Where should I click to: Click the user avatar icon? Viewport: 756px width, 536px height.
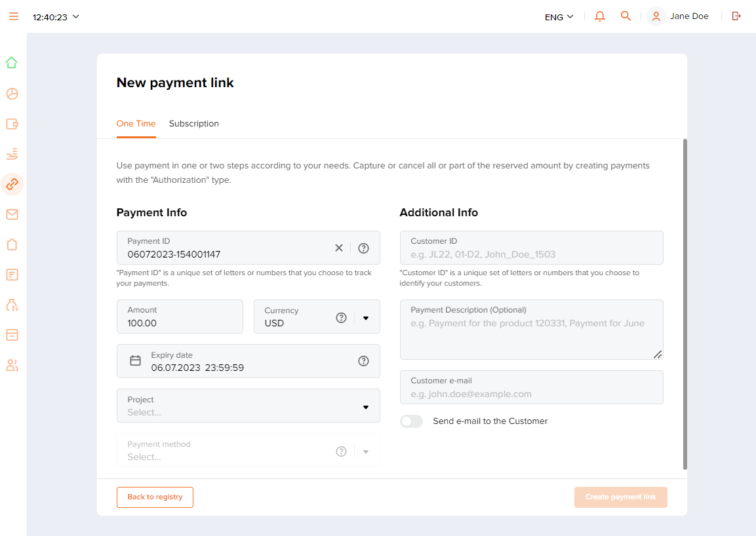pos(656,16)
